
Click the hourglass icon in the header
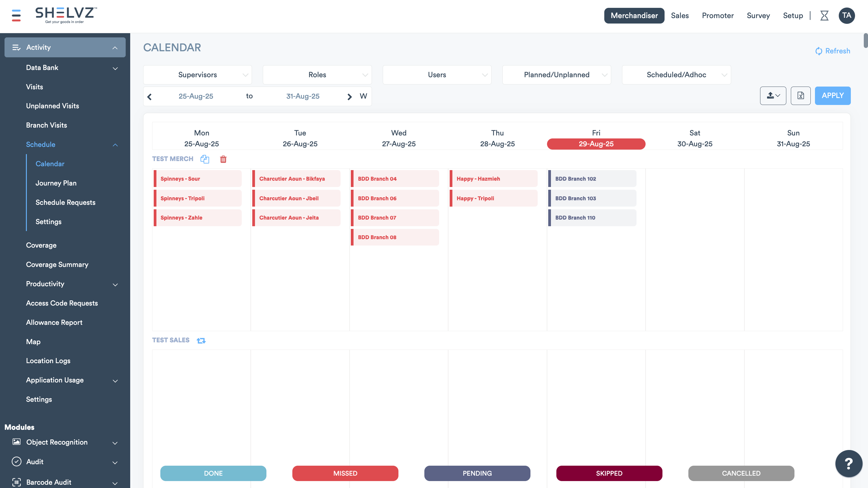824,15
